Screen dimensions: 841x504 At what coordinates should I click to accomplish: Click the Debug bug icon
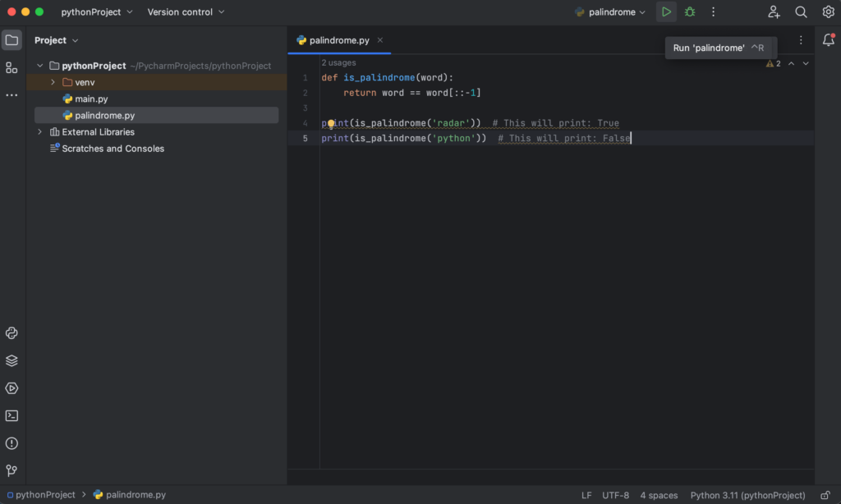(x=690, y=12)
